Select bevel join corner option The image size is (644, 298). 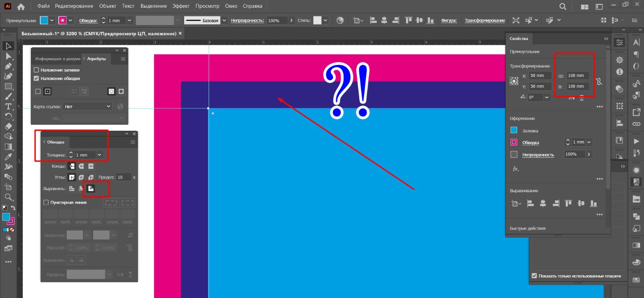91,177
